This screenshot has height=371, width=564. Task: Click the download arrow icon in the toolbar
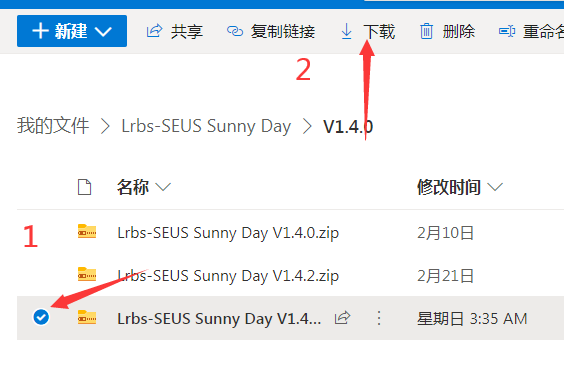346,31
